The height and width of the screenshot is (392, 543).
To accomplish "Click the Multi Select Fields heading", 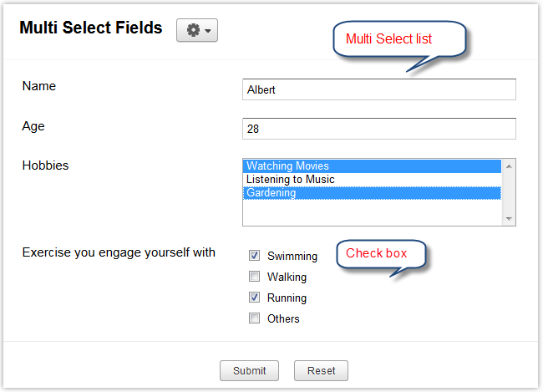I will (91, 28).
